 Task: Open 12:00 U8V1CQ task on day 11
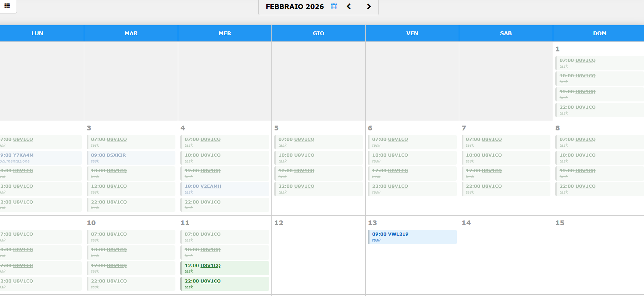(x=210, y=266)
